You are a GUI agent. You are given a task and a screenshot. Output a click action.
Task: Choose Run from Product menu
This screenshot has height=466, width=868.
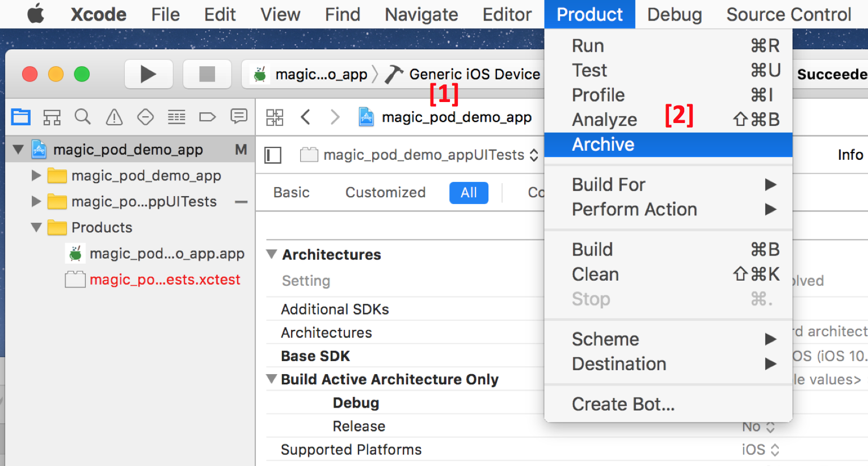(668, 45)
